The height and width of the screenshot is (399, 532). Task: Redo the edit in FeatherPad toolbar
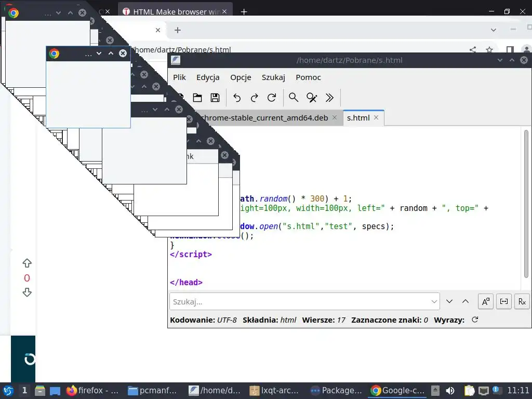click(x=254, y=98)
